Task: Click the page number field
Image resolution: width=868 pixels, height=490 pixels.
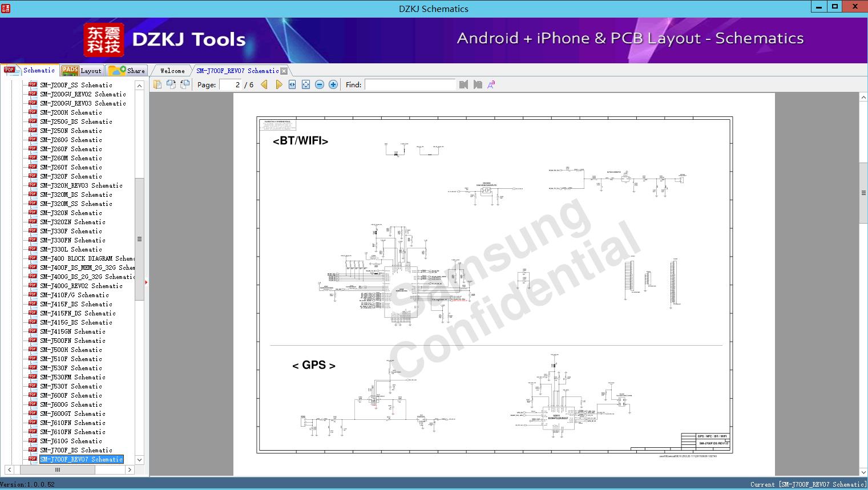Action: pyautogui.click(x=231, y=84)
